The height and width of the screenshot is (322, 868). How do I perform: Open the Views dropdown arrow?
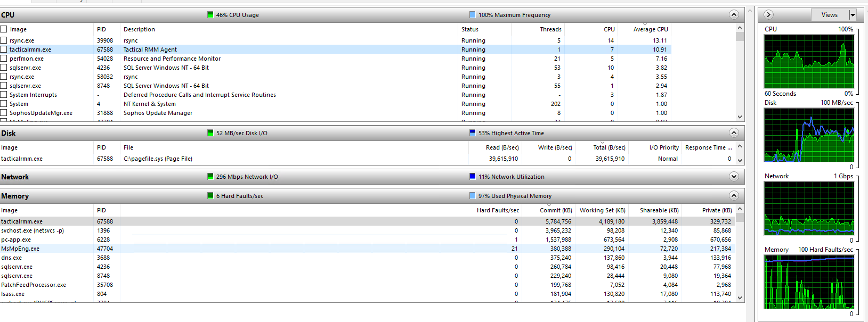(852, 15)
